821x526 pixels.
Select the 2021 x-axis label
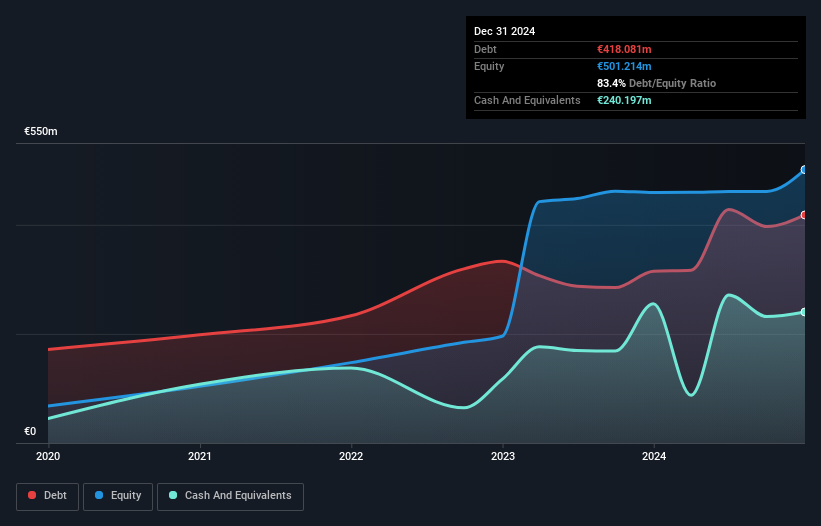199,456
